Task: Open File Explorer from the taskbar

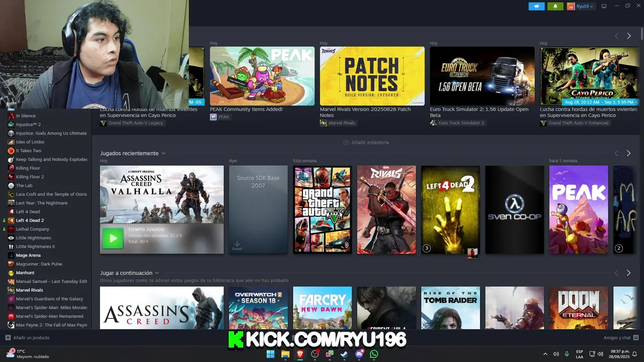Action: [285, 354]
